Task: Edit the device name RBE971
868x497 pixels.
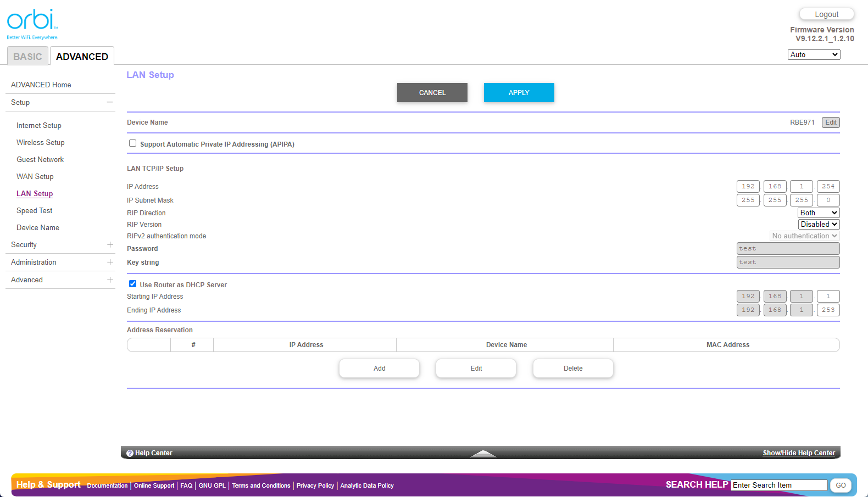Action: [x=831, y=122]
